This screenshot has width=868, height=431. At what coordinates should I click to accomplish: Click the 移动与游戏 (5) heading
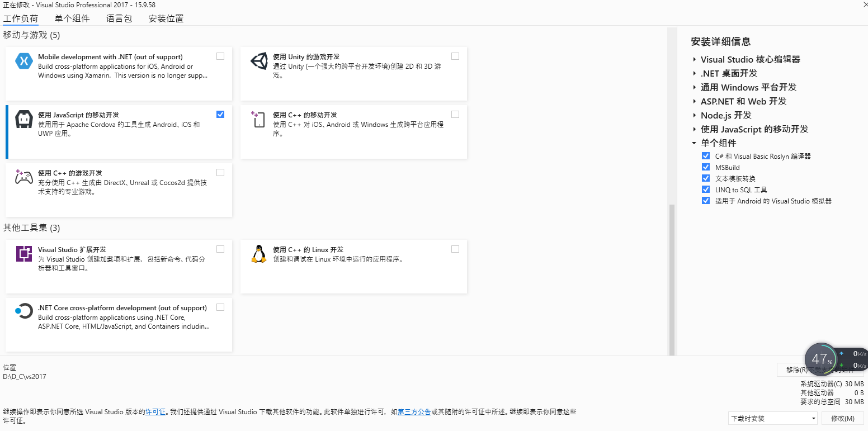pos(31,35)
